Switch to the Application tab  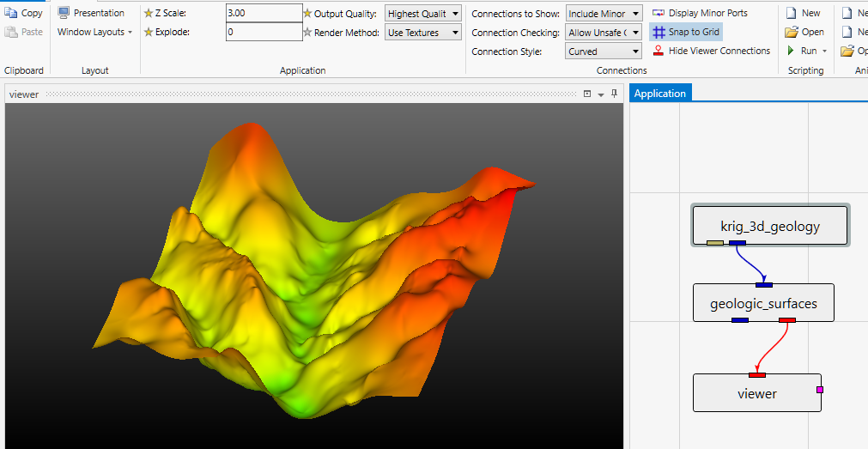click(x=659, y=94)
